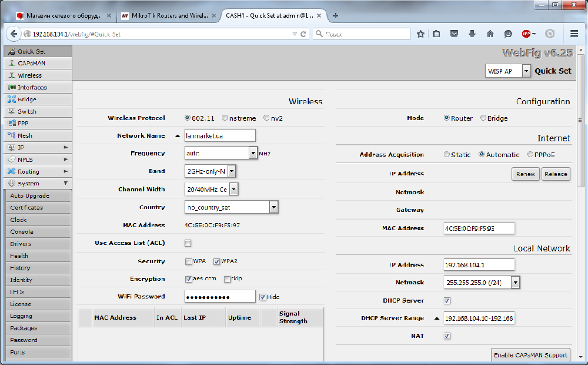Select the Bridge mode radio button
Screen dimensions: 588x365
click(483, 118)
